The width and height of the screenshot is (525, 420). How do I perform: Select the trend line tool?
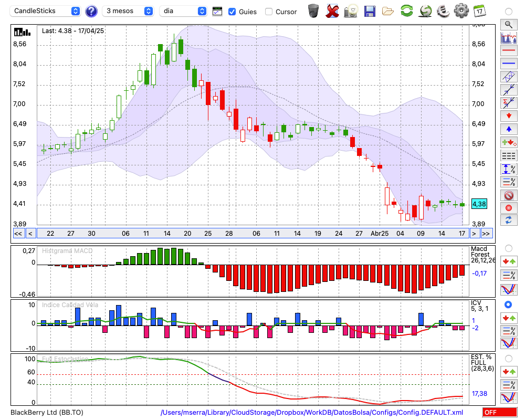pos(509,89)
